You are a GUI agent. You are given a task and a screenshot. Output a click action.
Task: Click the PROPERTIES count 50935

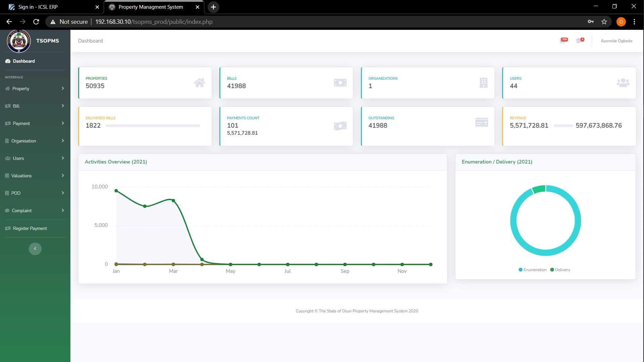(x=95, y=86)
